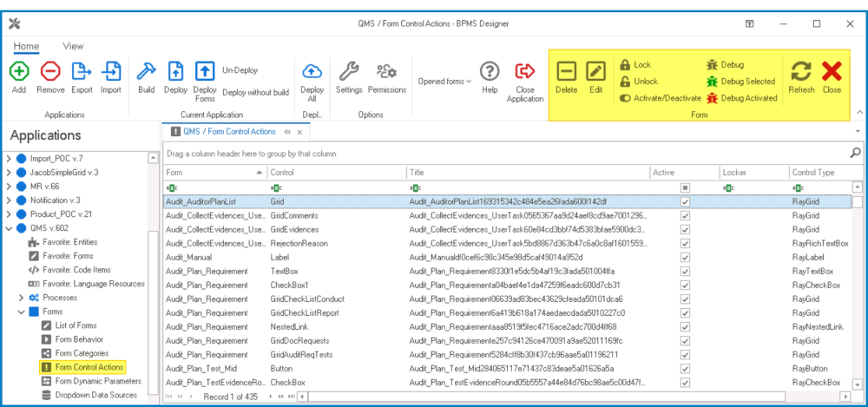Click the Un-Deploy button

pyautogui.click(x=240, y=70)
